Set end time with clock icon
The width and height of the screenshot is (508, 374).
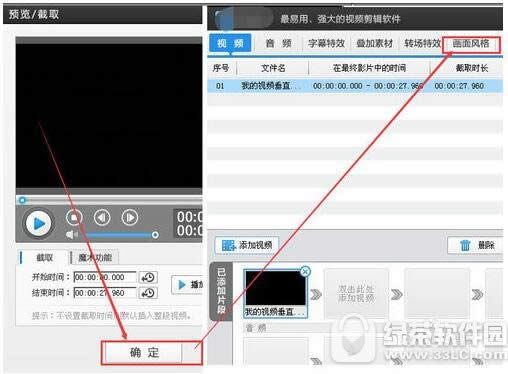pos(148,293)
